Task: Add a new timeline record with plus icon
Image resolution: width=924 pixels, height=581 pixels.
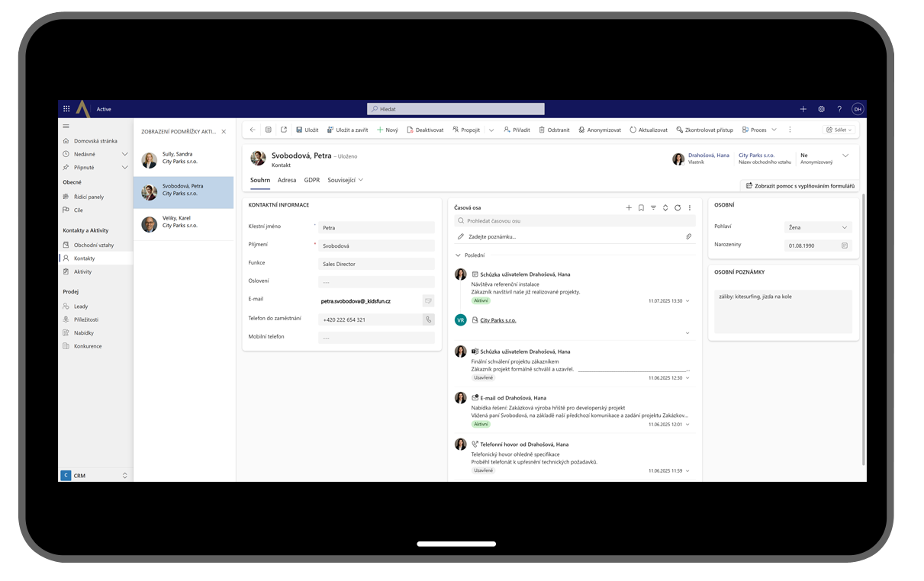Action: tap(629, 207)
